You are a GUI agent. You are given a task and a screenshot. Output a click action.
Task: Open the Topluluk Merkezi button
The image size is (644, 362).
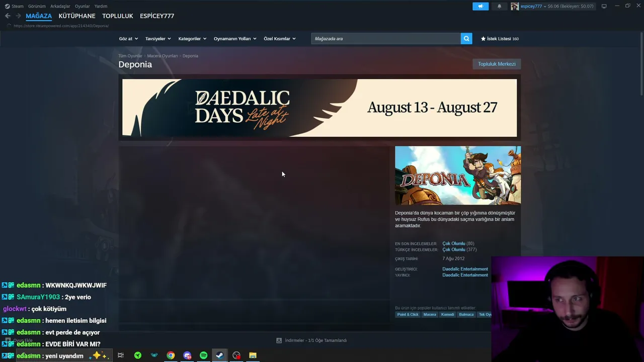point(497,64)
